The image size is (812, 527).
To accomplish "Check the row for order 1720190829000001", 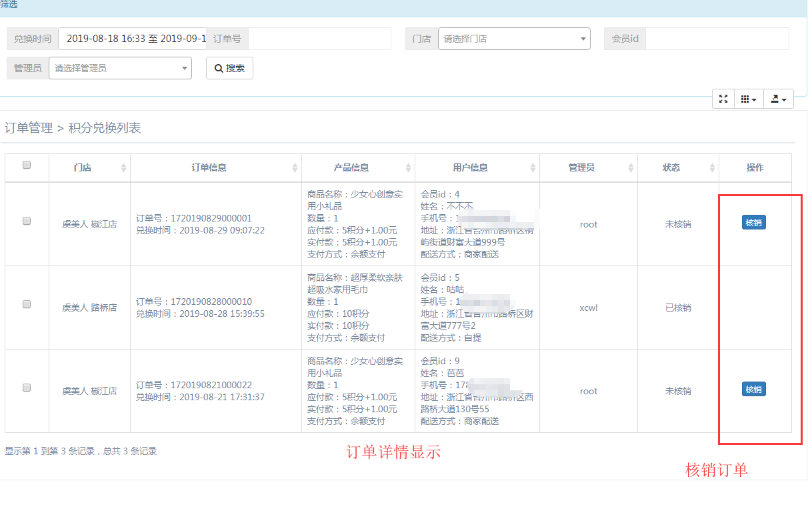I will tap(27, 221).
